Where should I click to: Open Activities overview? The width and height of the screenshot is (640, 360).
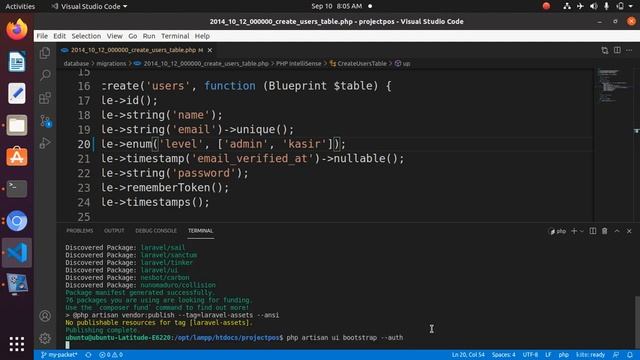(20, 6)
